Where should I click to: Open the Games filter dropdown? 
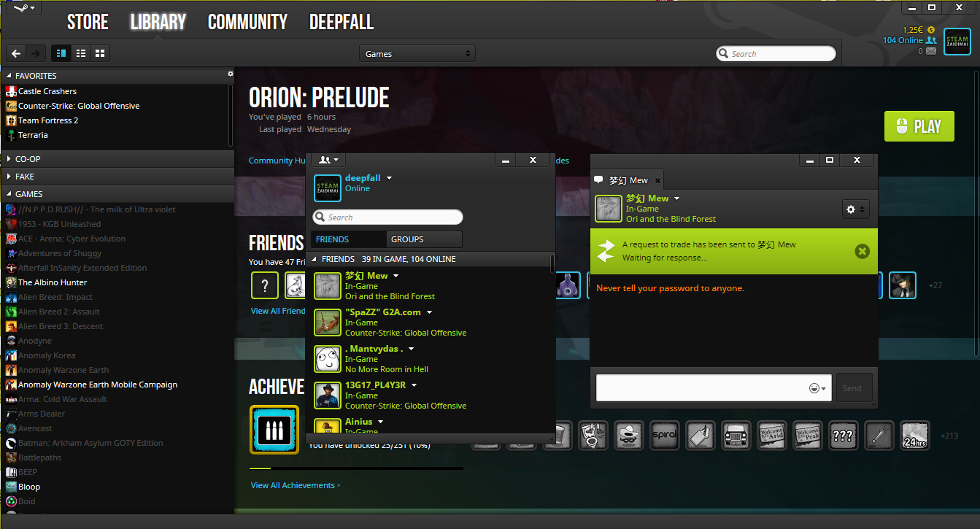click(x=417, y=53)
